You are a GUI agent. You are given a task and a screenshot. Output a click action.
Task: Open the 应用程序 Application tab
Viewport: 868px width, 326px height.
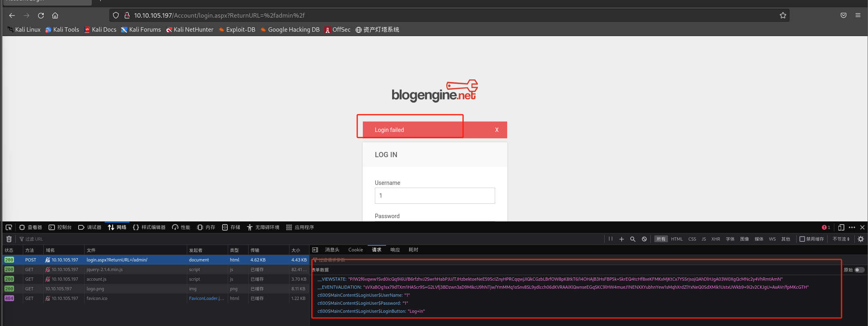[x=300, y=227]
